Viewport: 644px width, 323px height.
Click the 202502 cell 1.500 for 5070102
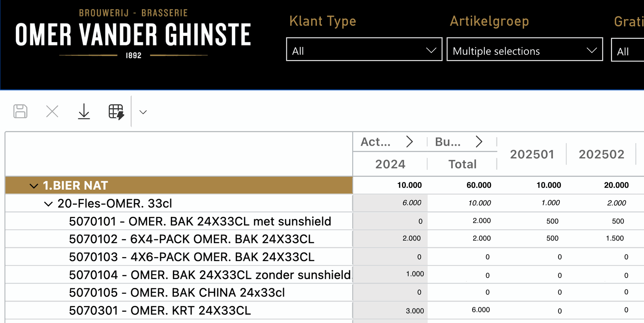[614, 238]
